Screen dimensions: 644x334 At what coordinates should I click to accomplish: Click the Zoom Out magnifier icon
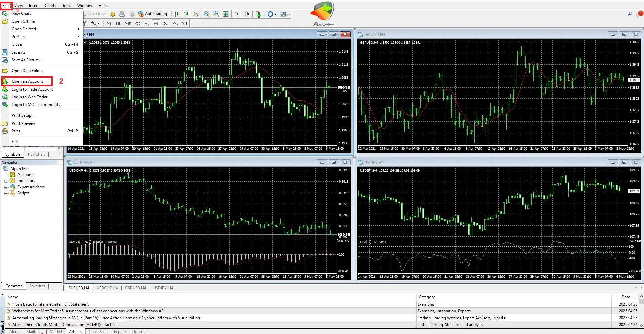point(216,14)
